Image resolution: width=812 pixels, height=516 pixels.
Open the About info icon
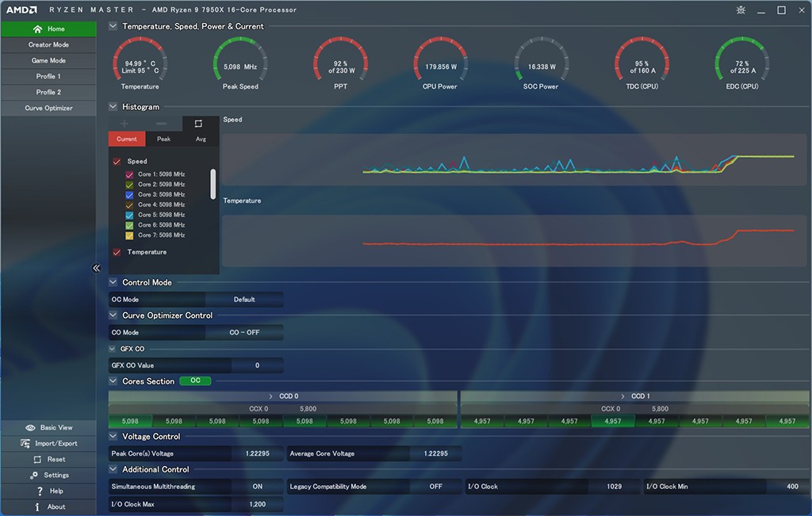[x=37, y=507]
